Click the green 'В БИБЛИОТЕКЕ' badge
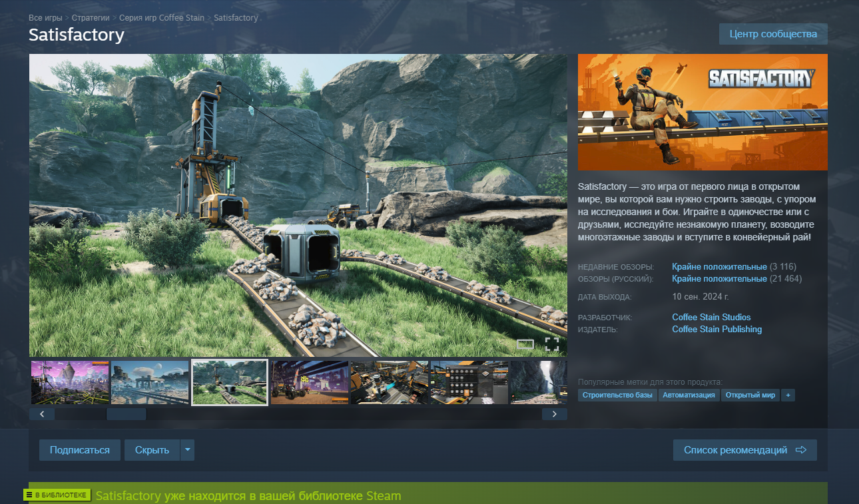The image size is (859, 504). coord(57,495)
